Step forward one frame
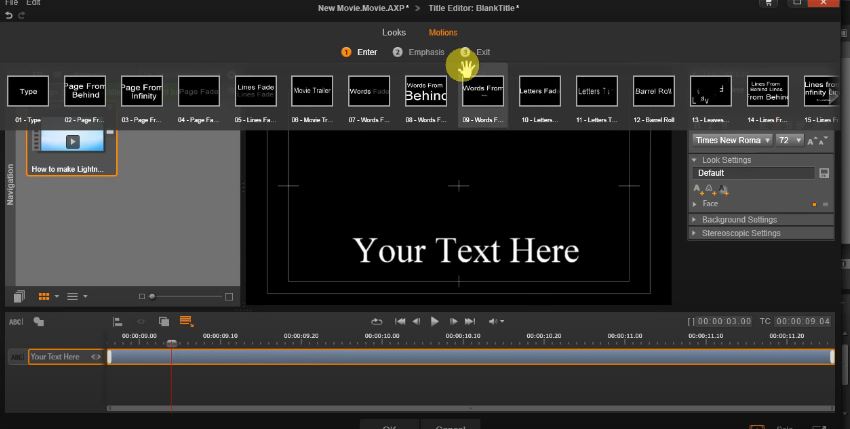Image resolution: width=850 pixels, height=429 pixels. [453, 322]
